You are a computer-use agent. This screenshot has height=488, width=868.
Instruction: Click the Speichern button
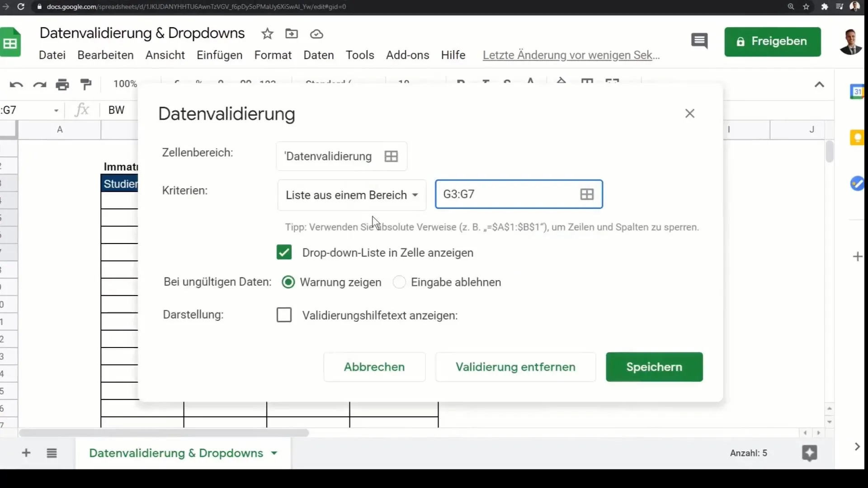(654, 367)
